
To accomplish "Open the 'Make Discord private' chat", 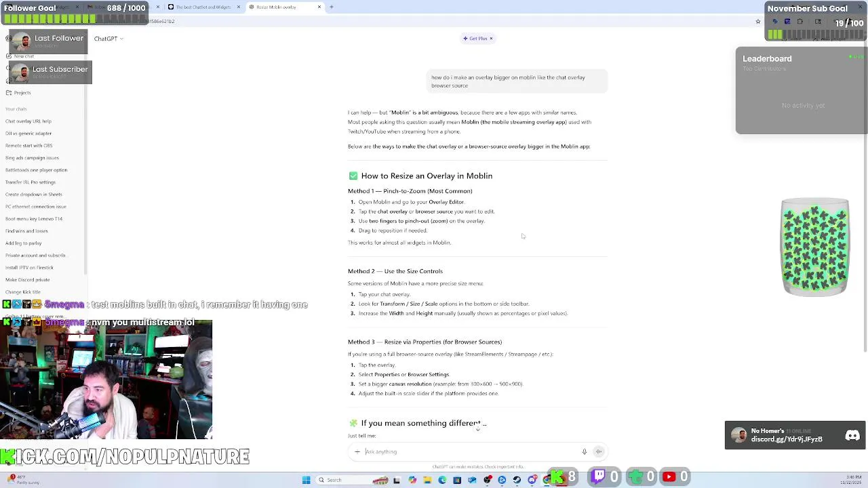I will (28, 280).
